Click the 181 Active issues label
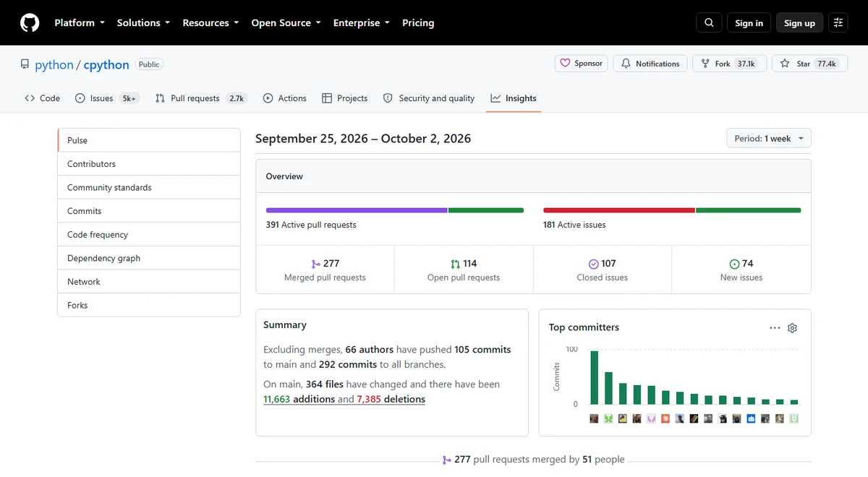Image resolution: width=868 pixels, height=477 pixels. 574,225
